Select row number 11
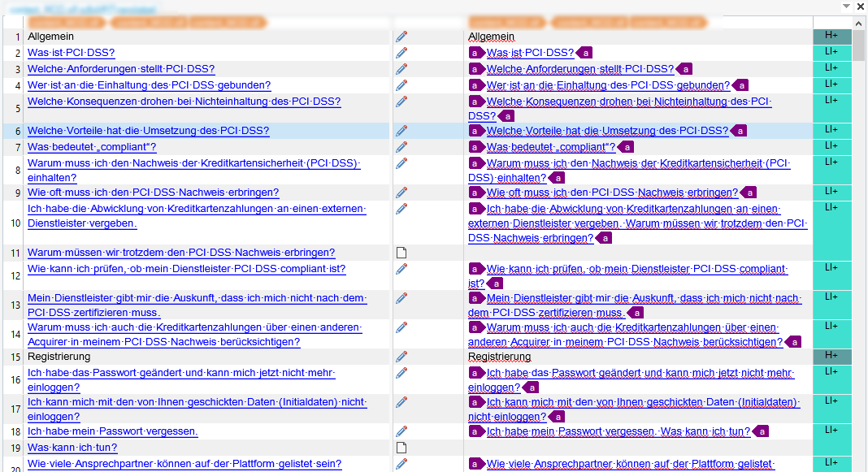 coord(15,253)
